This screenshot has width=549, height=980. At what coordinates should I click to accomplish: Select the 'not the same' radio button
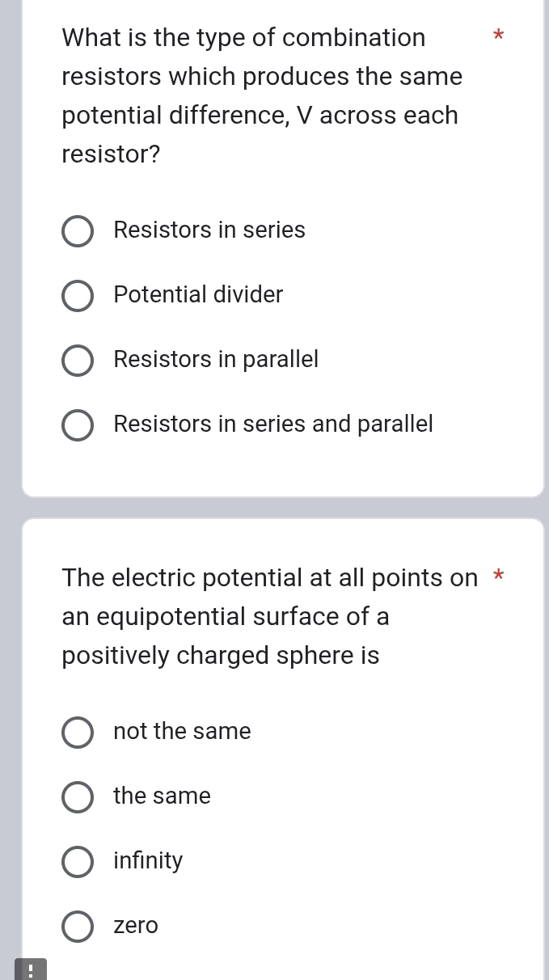coord(78,733)
